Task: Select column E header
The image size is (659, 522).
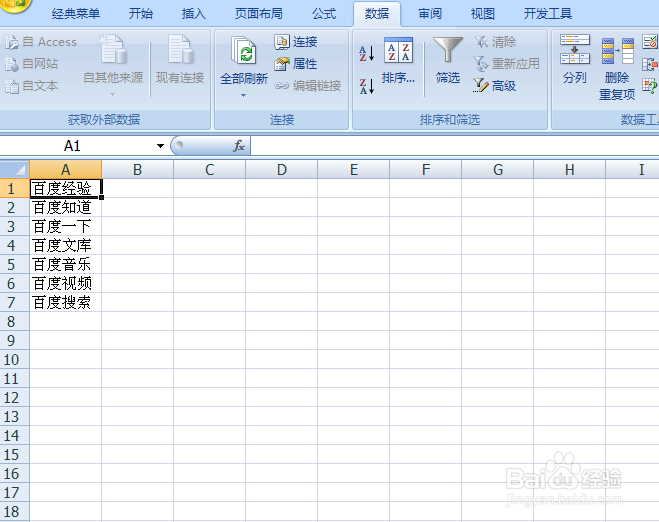Action: (354, 170)
